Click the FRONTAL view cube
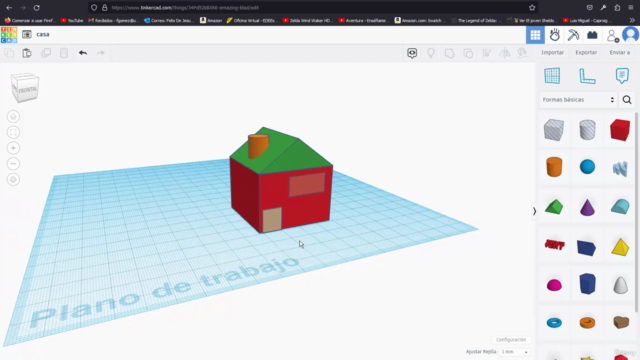 click(x=25, y=88)
